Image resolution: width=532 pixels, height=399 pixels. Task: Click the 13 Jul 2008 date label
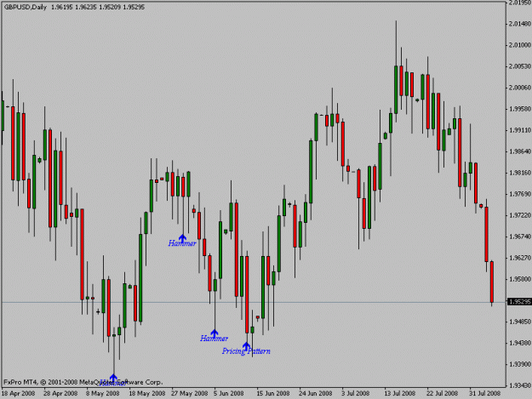[400, 393]
